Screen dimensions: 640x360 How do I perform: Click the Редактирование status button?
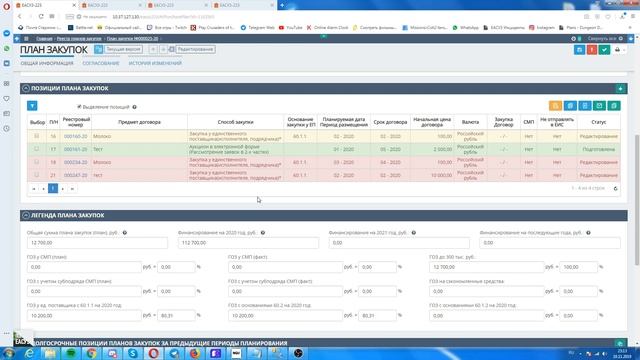[196, 49]
